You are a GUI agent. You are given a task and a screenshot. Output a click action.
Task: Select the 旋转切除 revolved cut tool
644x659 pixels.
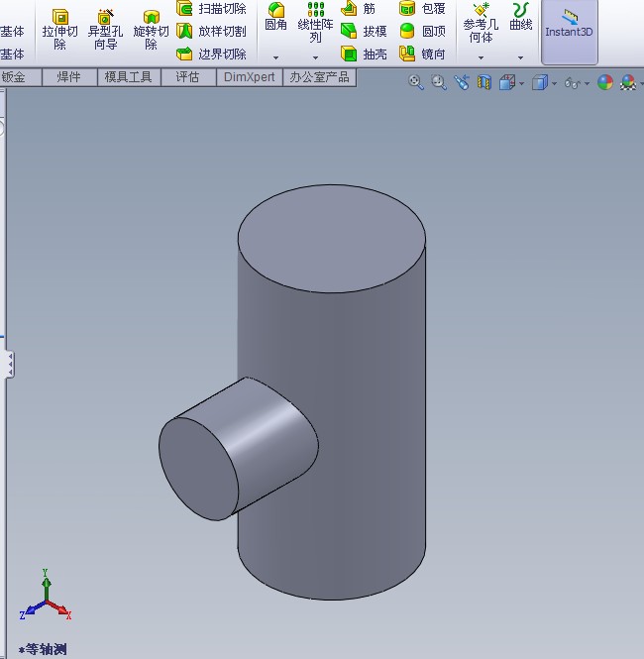coord(151,30)
